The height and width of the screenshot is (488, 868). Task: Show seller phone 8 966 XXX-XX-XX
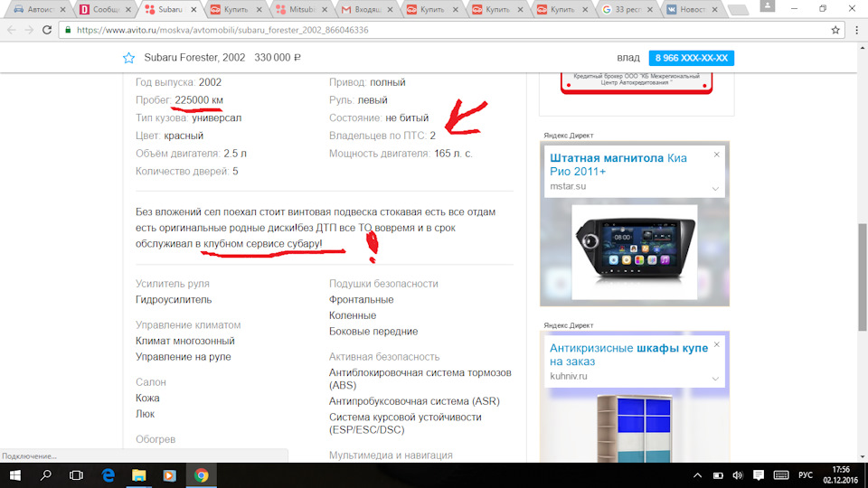(692, 58)
